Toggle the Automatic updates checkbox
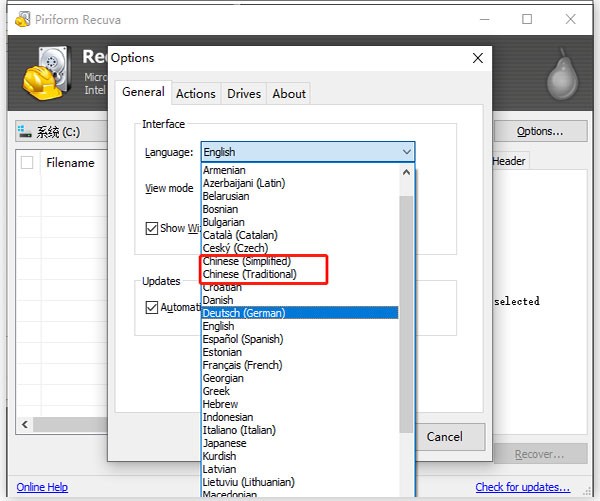 (x=152, y=307)
